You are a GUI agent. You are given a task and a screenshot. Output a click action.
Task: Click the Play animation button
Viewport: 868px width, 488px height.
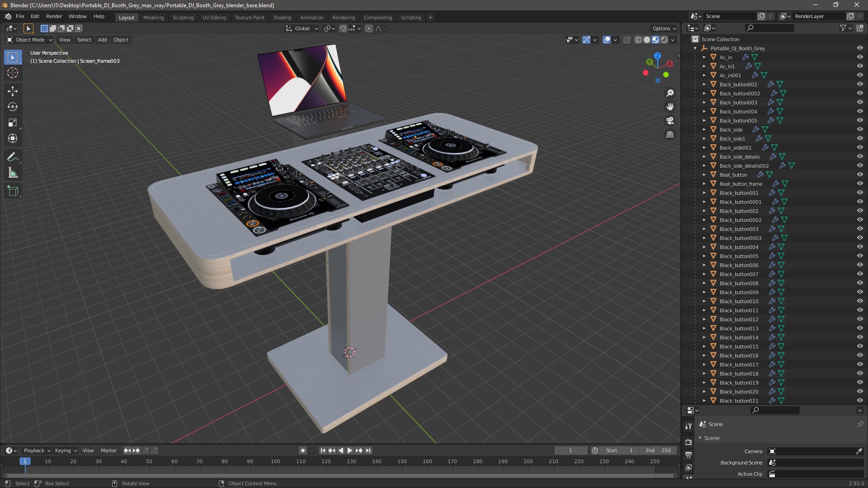(x=349, y=450)
